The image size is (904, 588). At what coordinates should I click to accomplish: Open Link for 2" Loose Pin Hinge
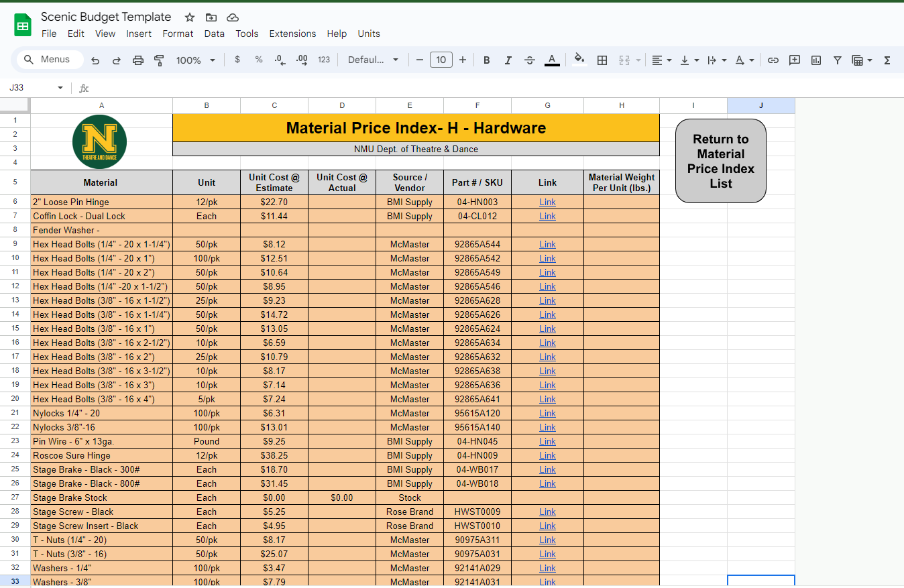click(x=547, y=202)
